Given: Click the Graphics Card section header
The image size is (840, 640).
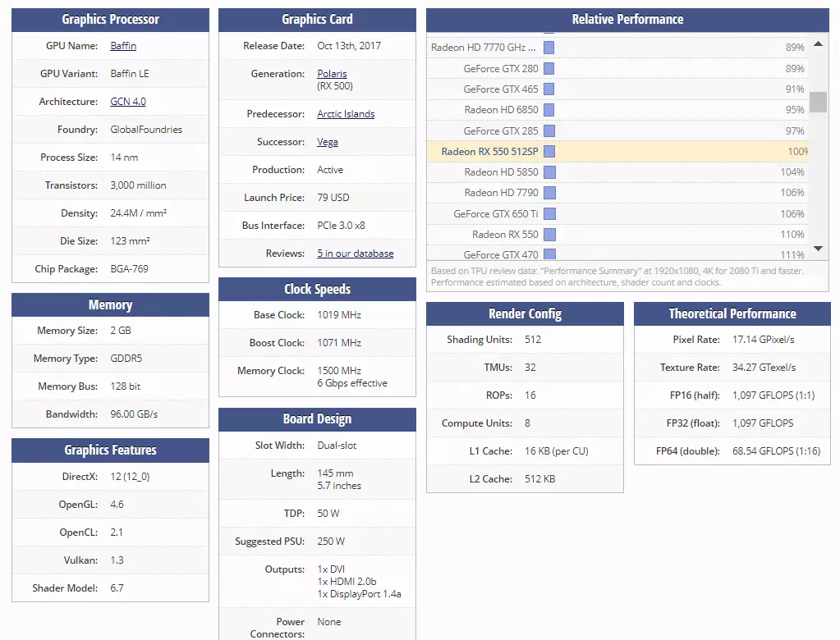Looking at the screenshot, I should tap(317, 20).
